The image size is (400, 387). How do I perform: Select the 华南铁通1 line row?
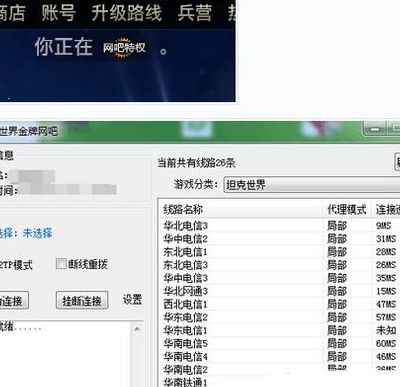(x=280, y=382)
